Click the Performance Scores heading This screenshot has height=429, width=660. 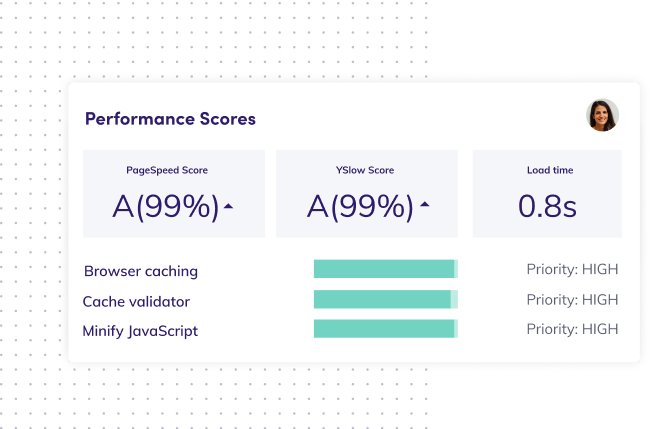click(x=170, y=119)
